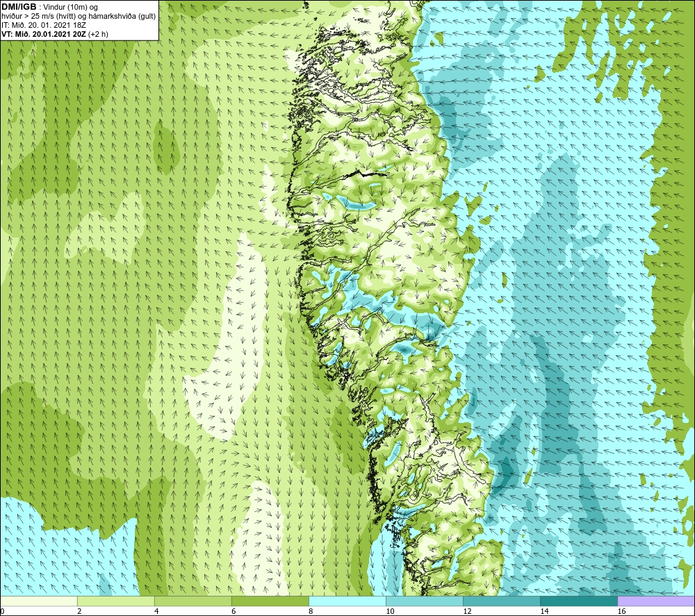
Task: Click the 2–4 m/s light green legend swatch
Action: pyautogui.click(x=115, y=601)
